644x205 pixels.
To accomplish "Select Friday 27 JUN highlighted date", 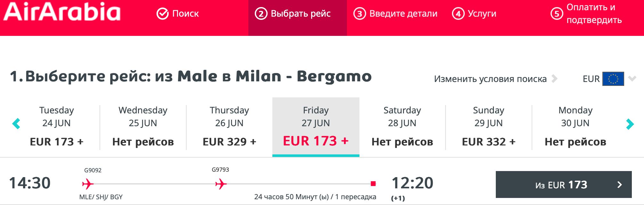I will [316, 127].
